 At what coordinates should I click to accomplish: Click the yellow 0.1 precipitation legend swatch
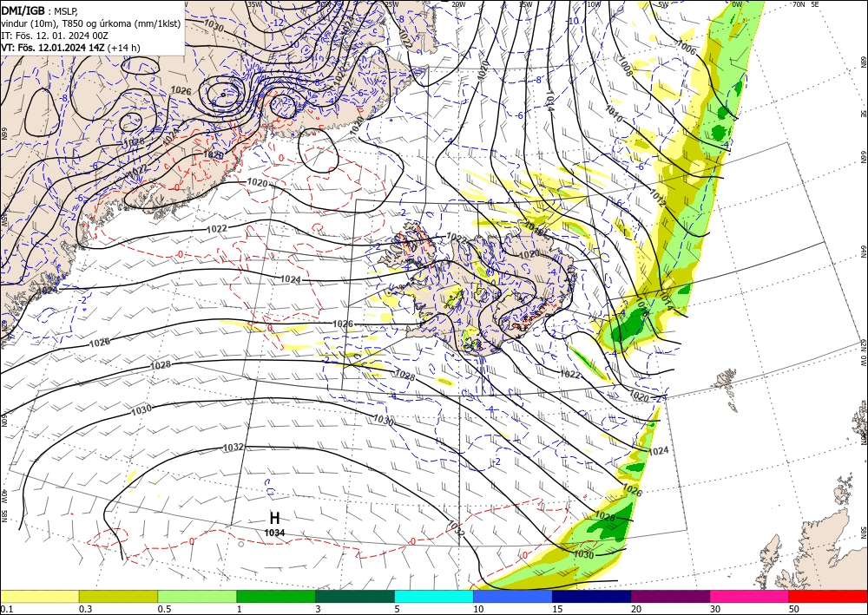pos(39,596)
